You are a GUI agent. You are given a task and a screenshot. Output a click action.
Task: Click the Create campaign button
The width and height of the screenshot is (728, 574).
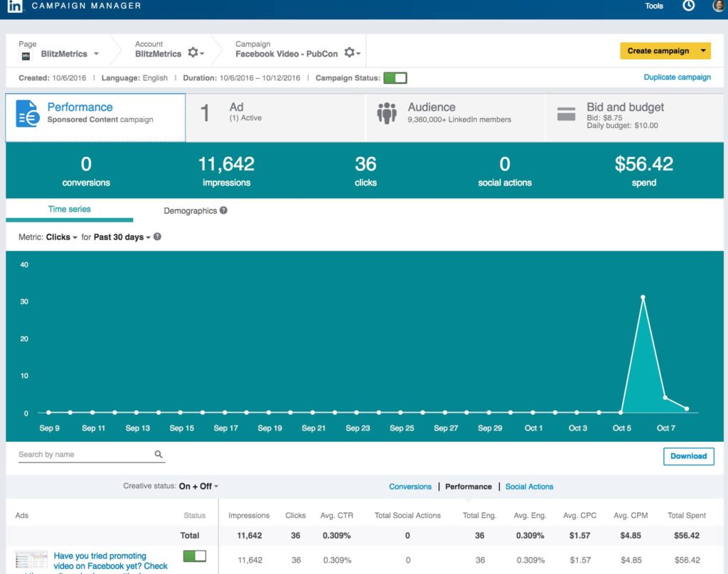658,50
